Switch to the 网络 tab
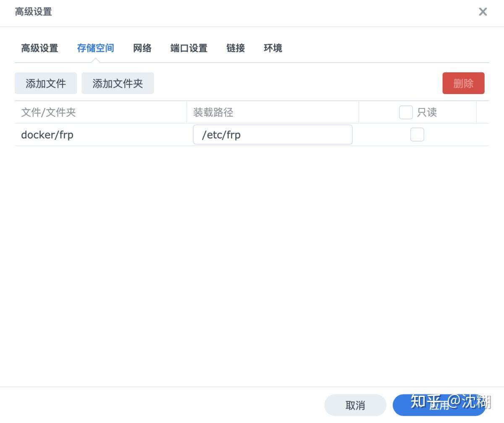 pos(142,48)
